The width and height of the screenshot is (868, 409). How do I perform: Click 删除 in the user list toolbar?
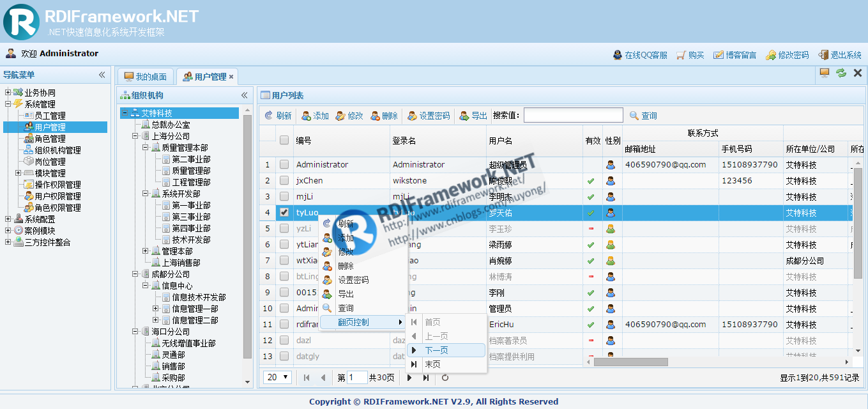(x=384, y=116)
